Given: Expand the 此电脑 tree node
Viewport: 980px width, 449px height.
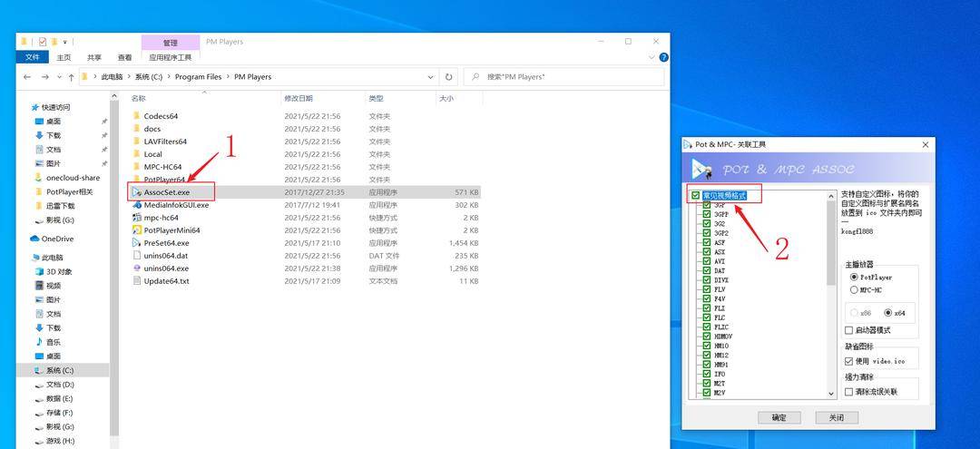Looking at the screenshot, I should click(24, 258).
